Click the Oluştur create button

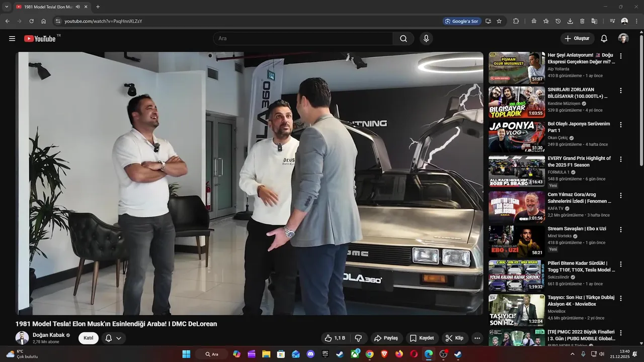[577, 39]
